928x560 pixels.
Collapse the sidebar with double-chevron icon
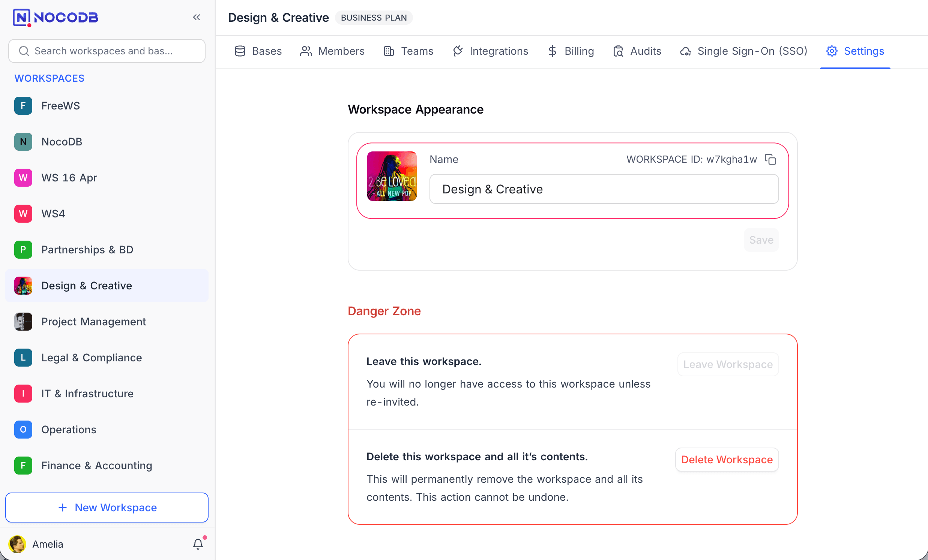pyautogui.click(x=196, y=17)
